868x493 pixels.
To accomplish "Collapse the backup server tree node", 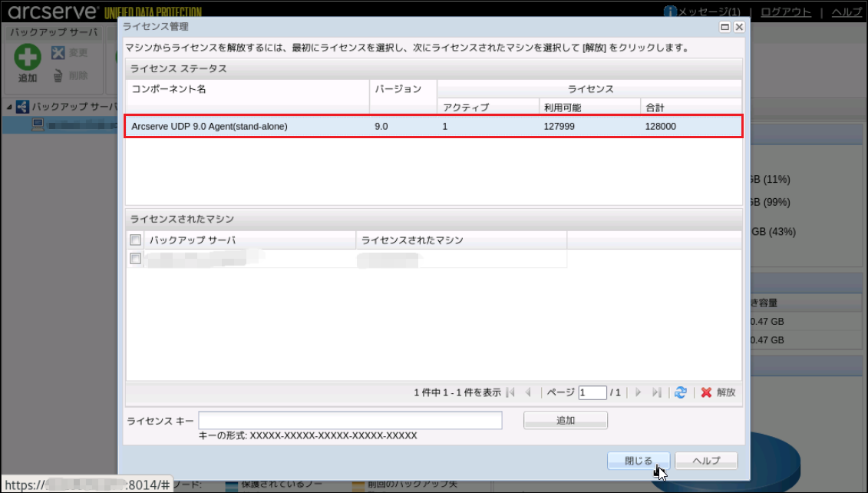I will pos(9,107).
